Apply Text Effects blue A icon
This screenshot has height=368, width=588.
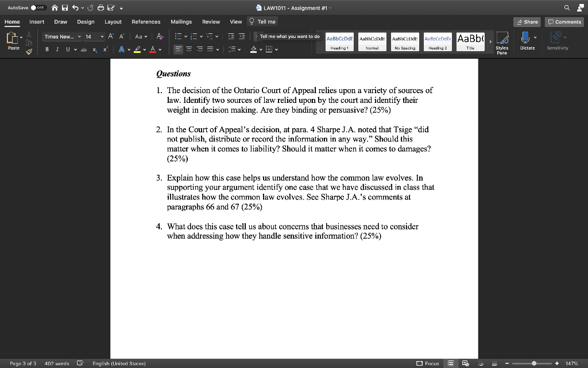tap(122, 49)
